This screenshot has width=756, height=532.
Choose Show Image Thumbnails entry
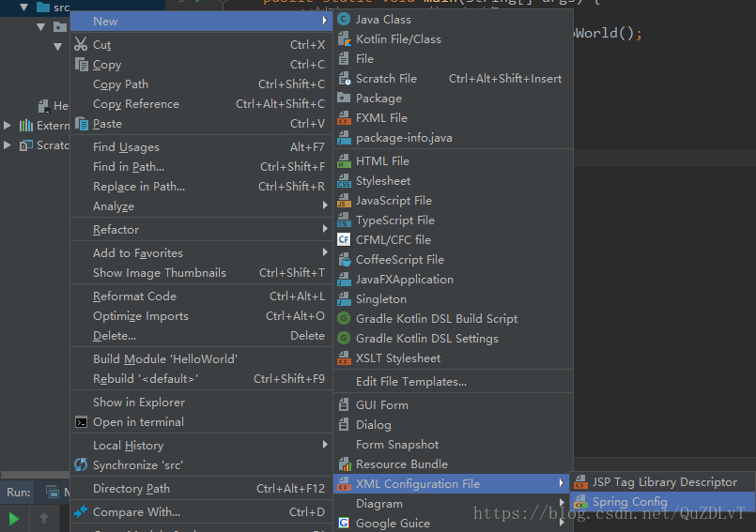pos(202,273)
